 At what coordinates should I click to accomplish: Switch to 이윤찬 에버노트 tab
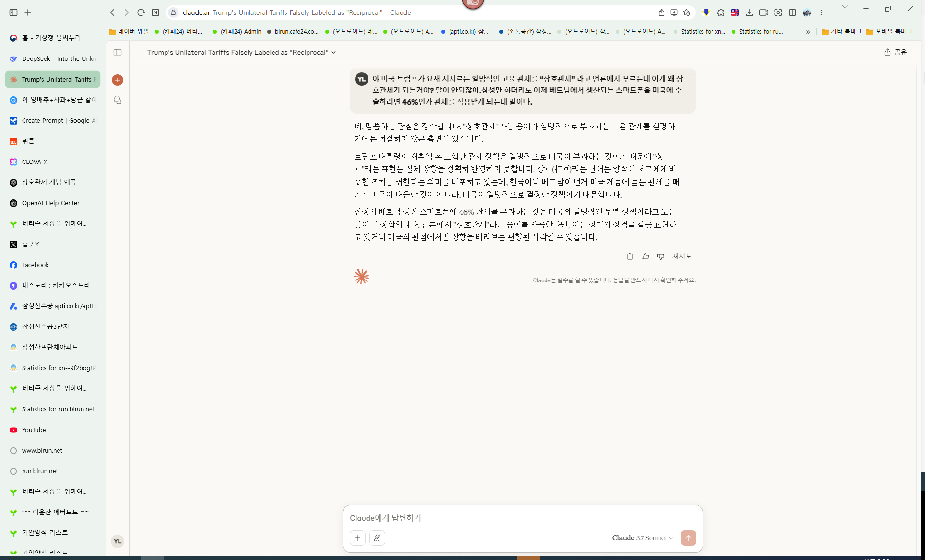coord(53,512)
